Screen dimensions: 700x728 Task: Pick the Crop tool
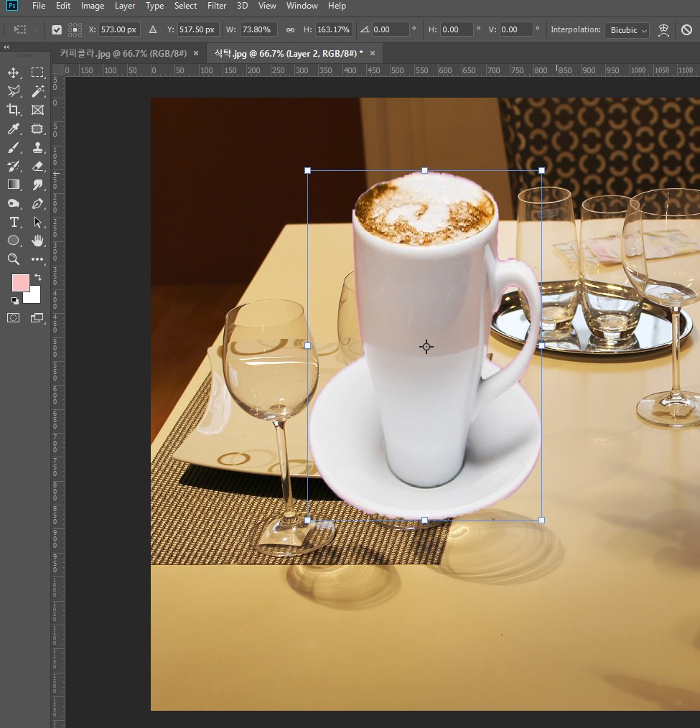(13, 110)
